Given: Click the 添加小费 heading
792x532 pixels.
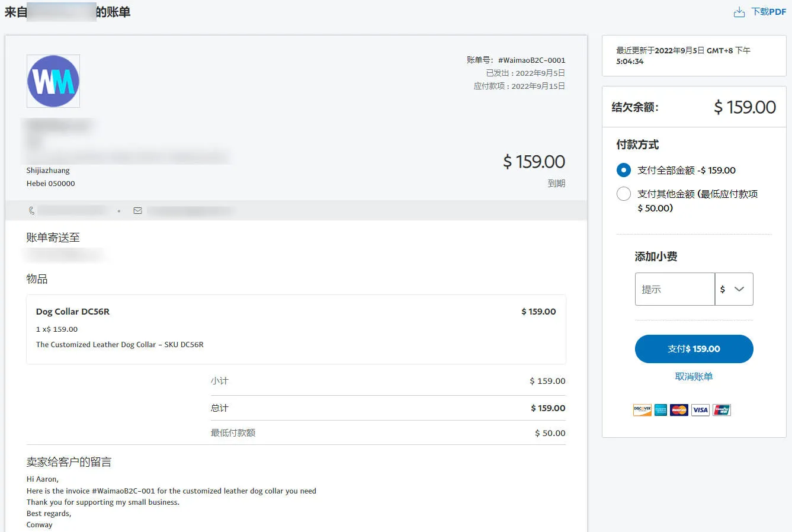Looking at the screenshot, I should click(x=656, y=257).
